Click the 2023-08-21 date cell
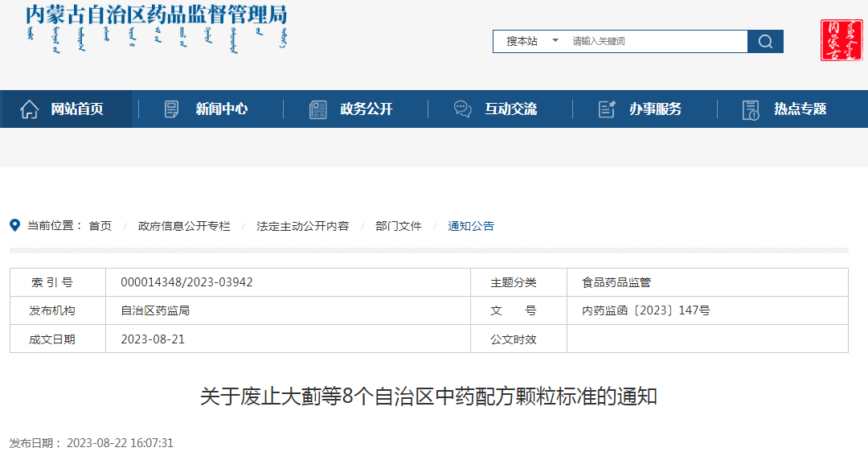This screenshot has height=456, width=868. click(288, 339)
